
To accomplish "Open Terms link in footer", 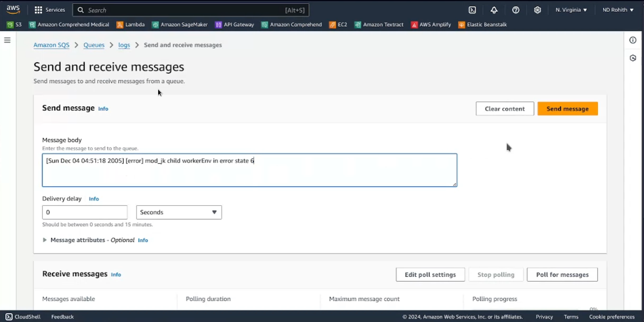I will click(x=571, y=317).
